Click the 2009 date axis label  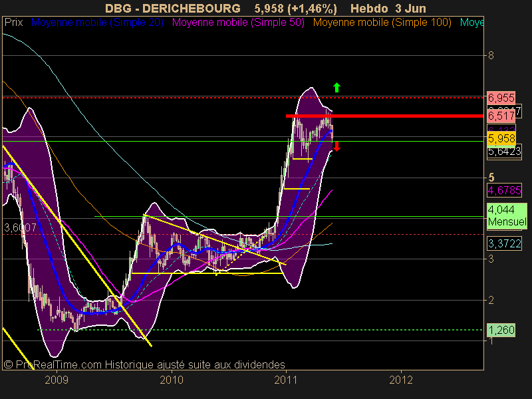pos(57,380)
